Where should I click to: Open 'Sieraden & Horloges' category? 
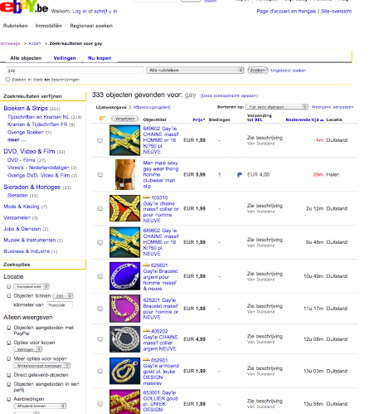(x=32, y=187)
